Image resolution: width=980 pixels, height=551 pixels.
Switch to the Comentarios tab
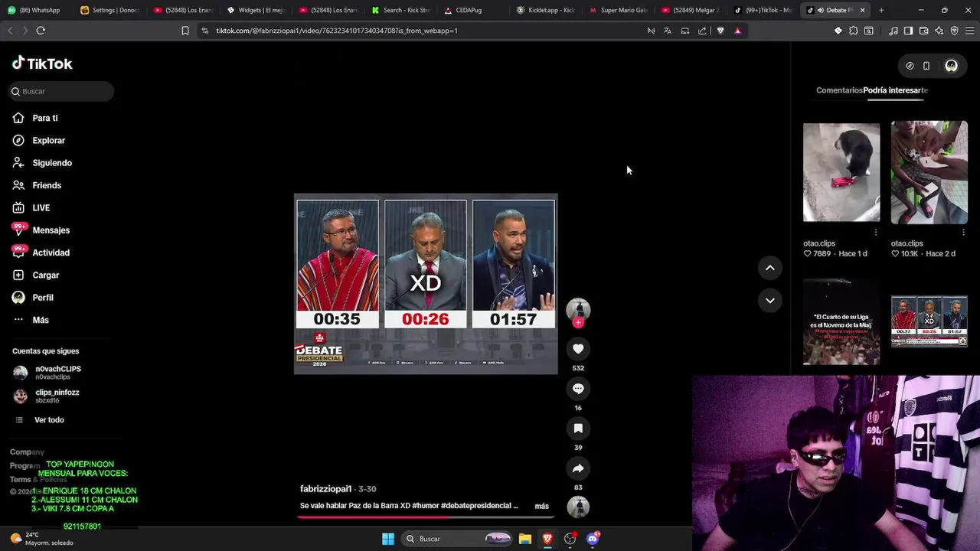(x=839, y=90)
